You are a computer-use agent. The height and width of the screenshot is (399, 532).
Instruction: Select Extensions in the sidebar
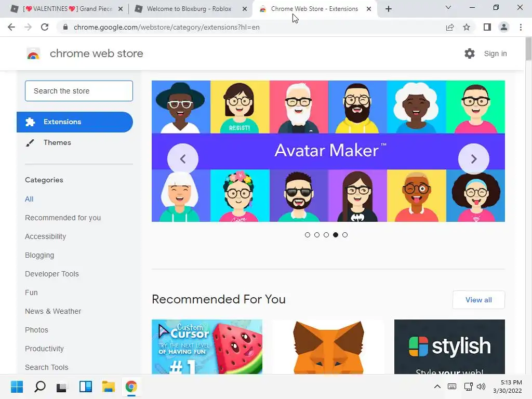click(x=75, y=122)
